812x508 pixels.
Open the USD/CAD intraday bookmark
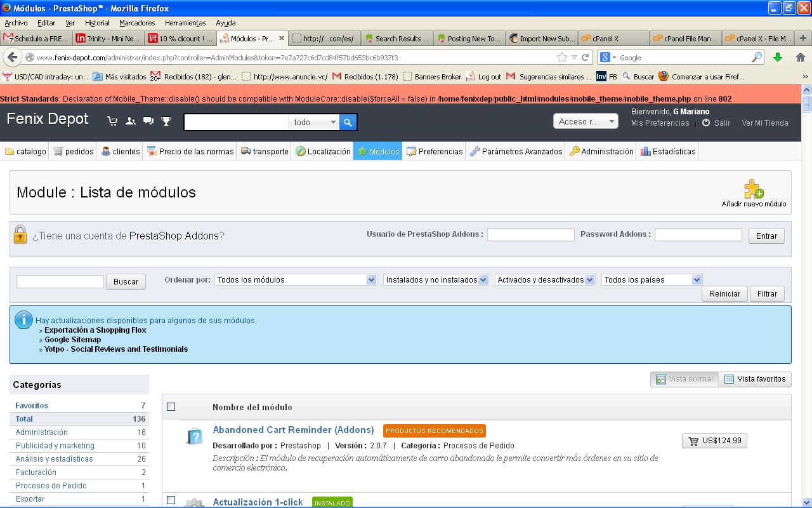pos(45,77)
